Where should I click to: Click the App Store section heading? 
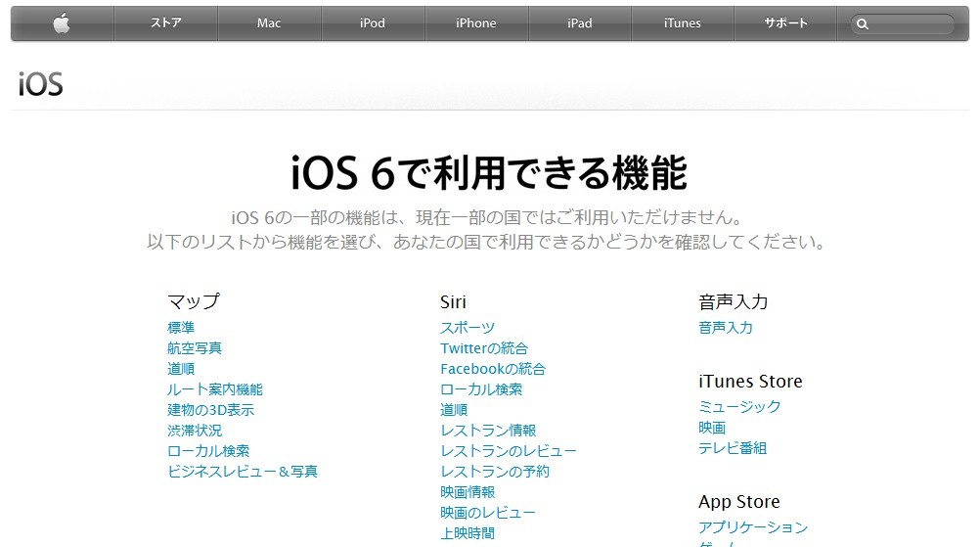(739, 502)
